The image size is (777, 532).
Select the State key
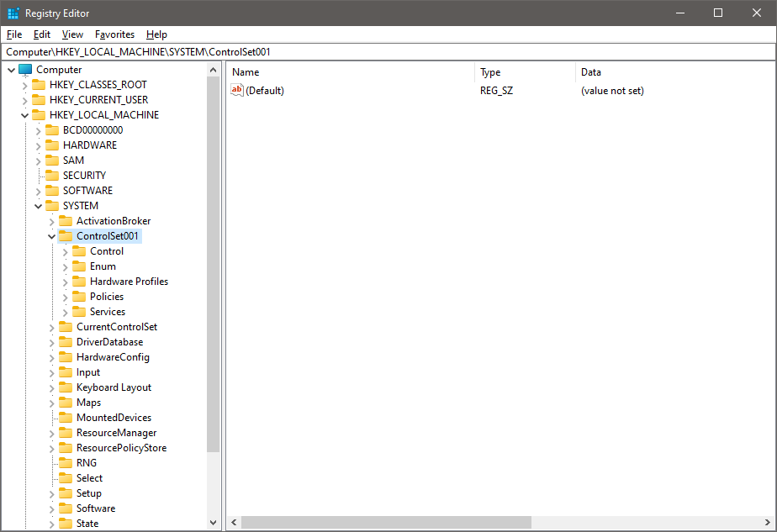click(87, 524)
